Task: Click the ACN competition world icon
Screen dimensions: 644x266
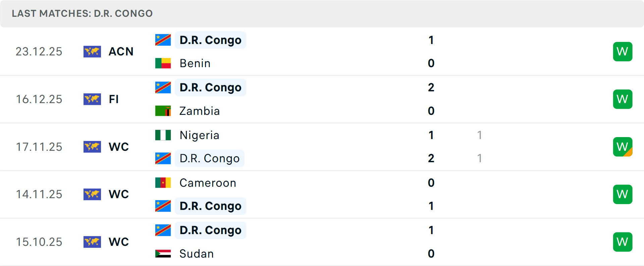Action: pyautogui.click(x=92, y=52)
